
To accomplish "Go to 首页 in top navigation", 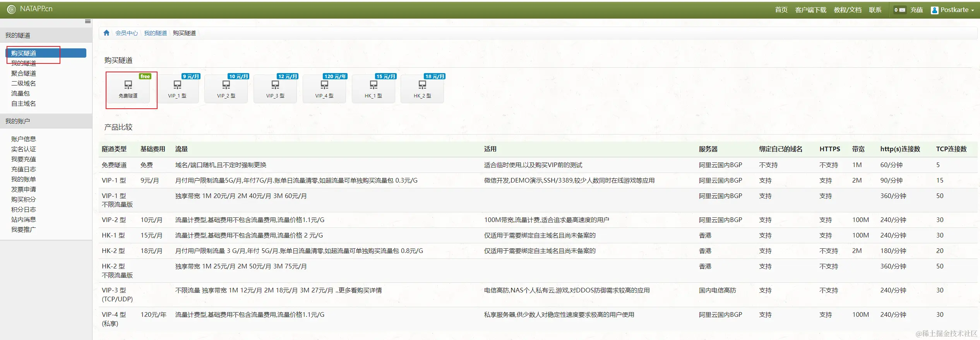I will click(781, 10).
